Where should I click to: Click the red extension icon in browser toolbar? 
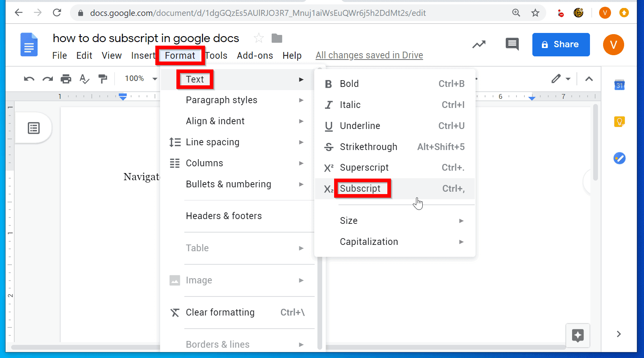(560, 13)
